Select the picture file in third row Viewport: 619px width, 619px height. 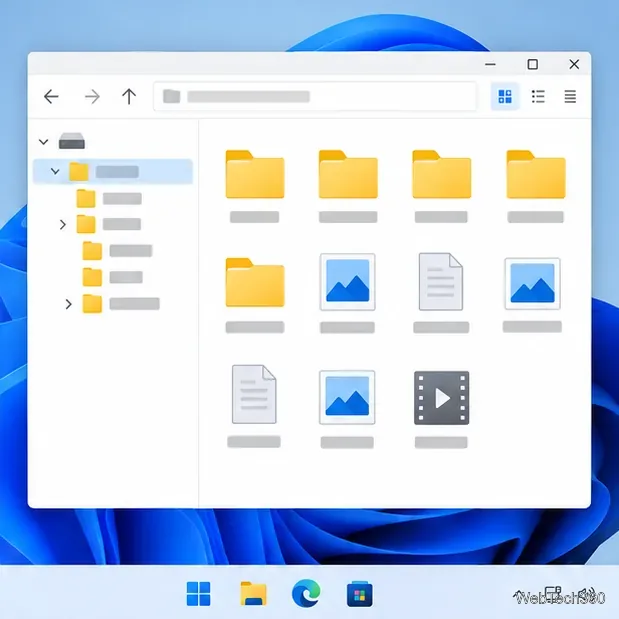[x=347, y=397]
